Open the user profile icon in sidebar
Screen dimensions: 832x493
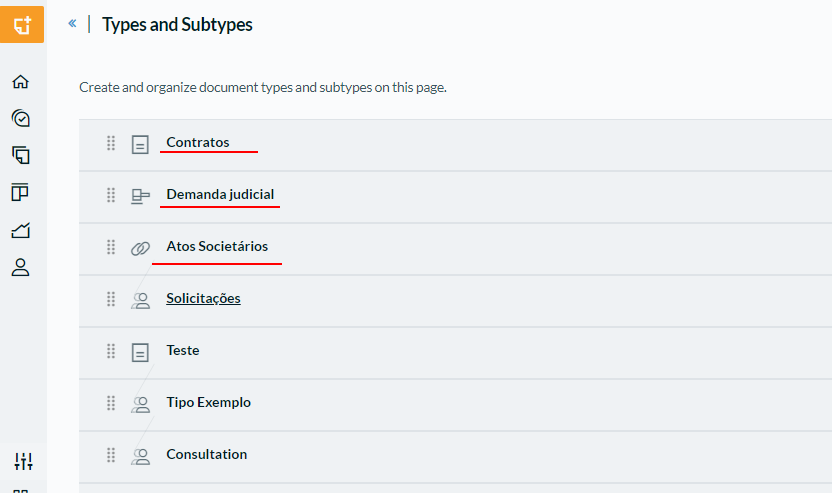[21, 267]
